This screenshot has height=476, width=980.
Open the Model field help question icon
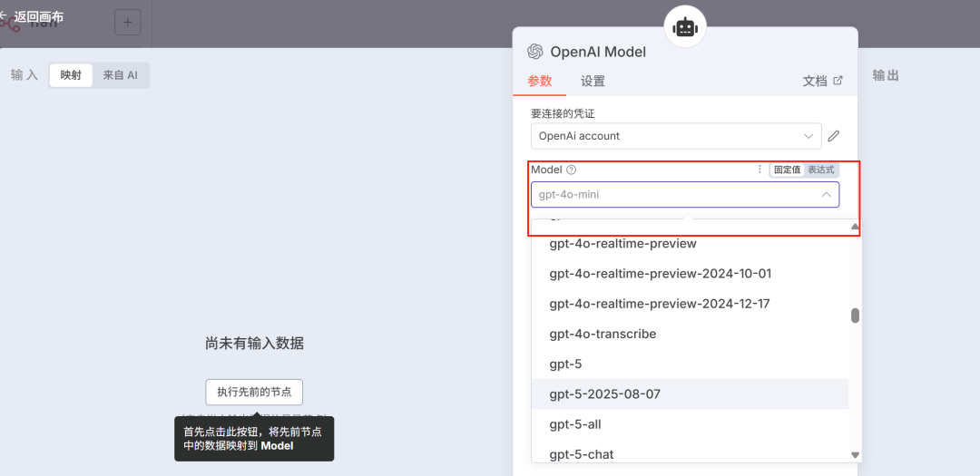[x=571, y=170]
